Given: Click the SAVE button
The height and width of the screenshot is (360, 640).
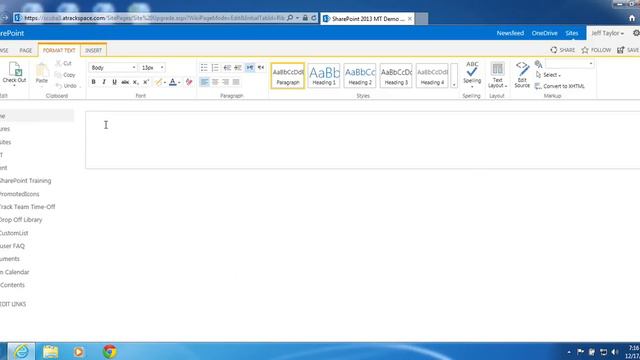Looking at the screenshot, I should pyautogui.click(x=628, y=50).
